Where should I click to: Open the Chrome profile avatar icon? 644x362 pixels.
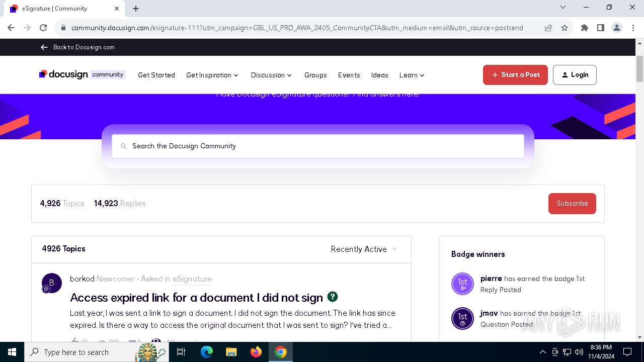click(x=617, y=28)
